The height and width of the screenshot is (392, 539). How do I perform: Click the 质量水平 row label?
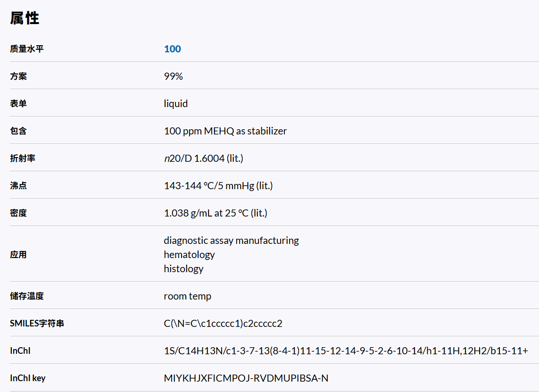point(27,49)
